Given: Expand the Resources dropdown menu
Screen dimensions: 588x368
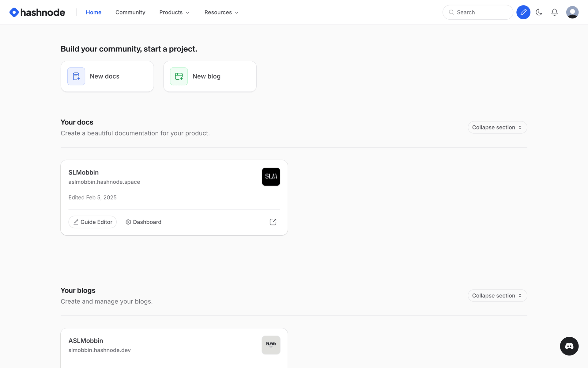Looking at the screenshot, I should [221, 12].
